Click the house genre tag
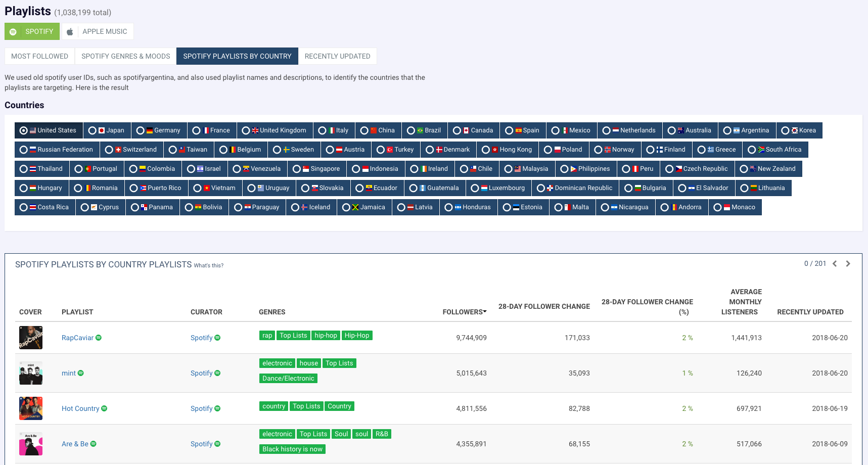This screenshot has width=868, height=465. click(x=309, y=363)
